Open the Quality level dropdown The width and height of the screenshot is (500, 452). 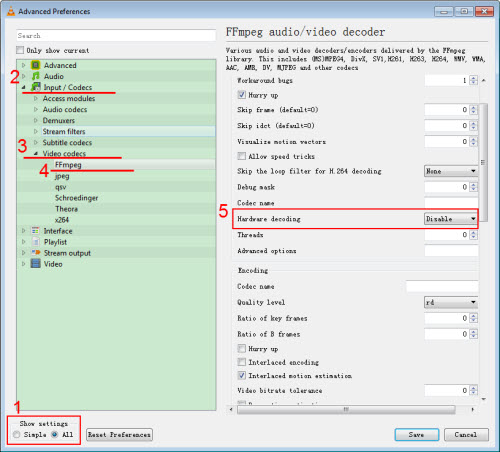451,302
